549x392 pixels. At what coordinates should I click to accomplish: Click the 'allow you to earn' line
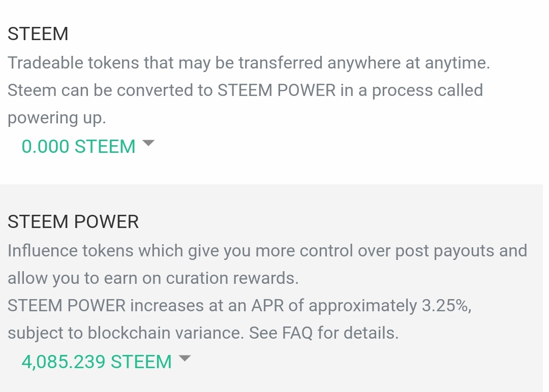click(153, 278)
